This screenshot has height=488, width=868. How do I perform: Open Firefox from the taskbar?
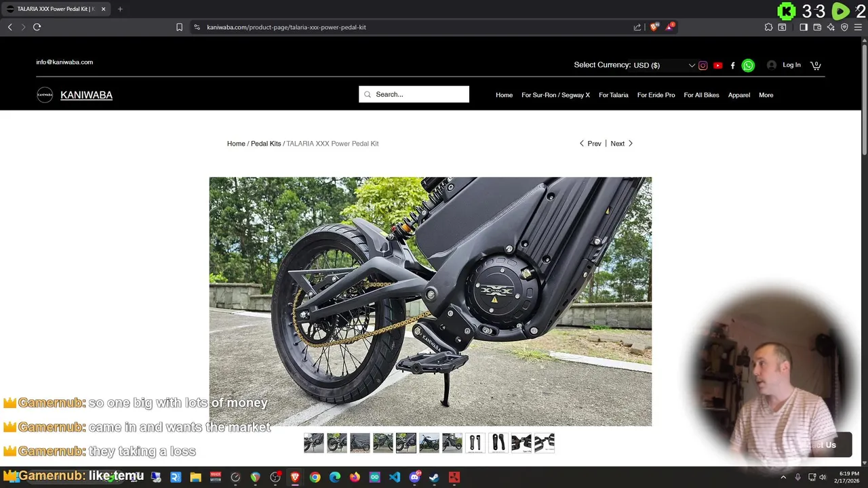point(355,477)
